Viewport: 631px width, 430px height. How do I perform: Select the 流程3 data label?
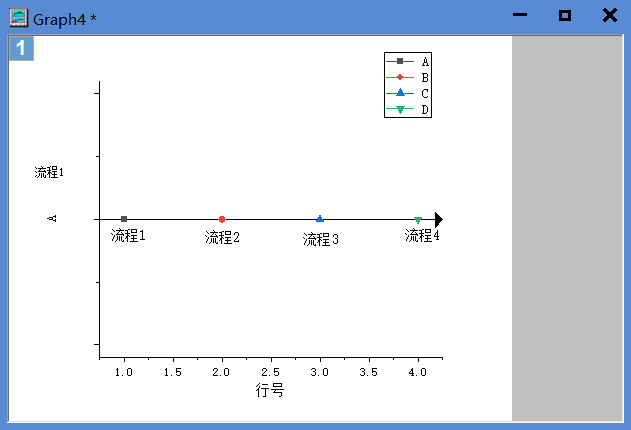point(321,239)
